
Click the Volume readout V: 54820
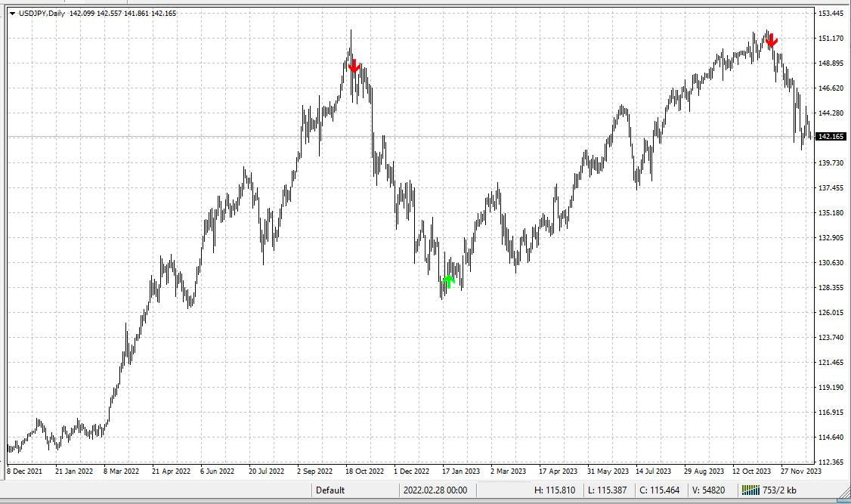point(707,490)
